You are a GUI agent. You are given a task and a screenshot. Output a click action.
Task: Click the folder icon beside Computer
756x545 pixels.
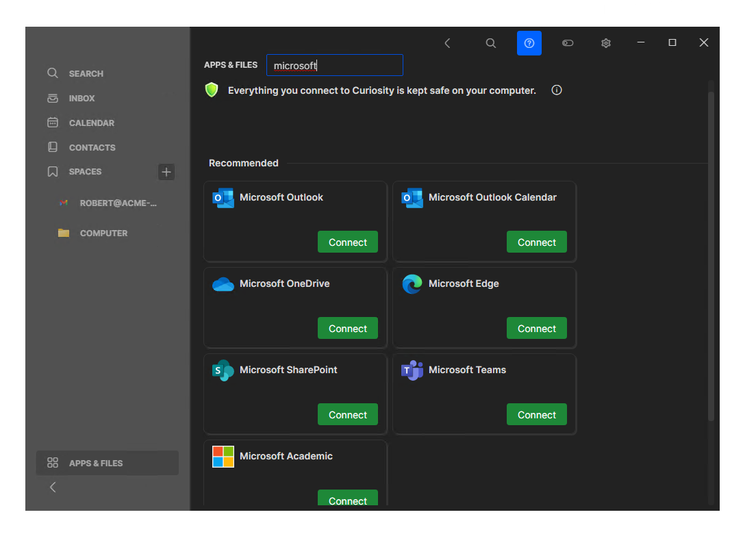(x=64, y=233)
